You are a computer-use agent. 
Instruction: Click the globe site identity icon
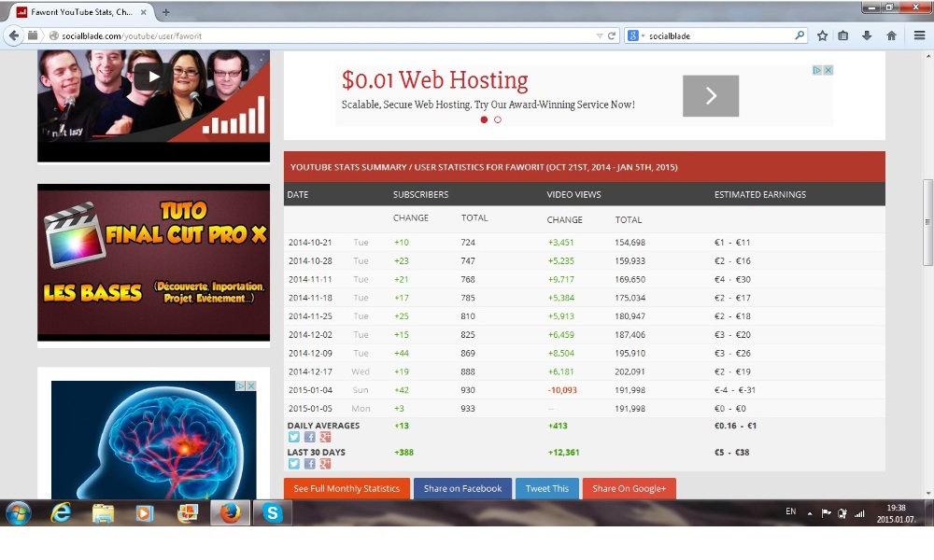[x=53, y=35]
